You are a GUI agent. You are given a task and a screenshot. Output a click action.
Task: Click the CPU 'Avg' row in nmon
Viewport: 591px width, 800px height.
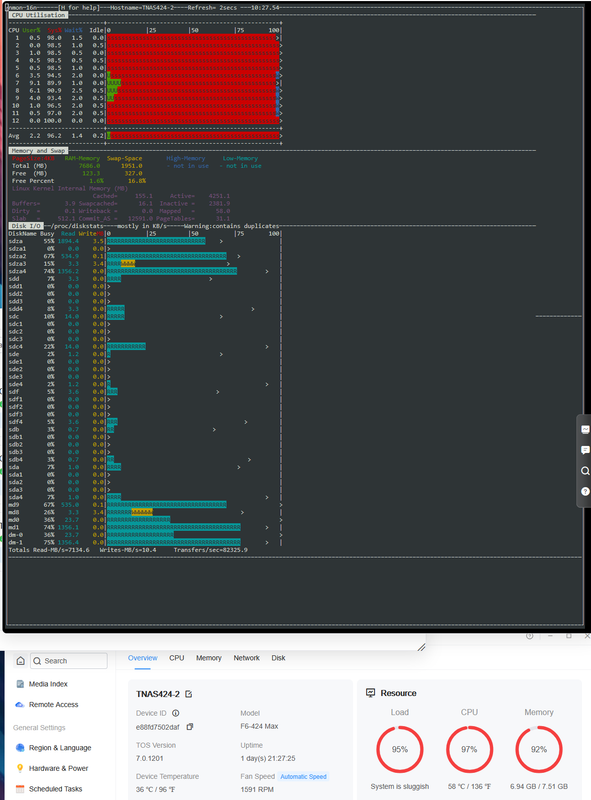click(144, 136)
